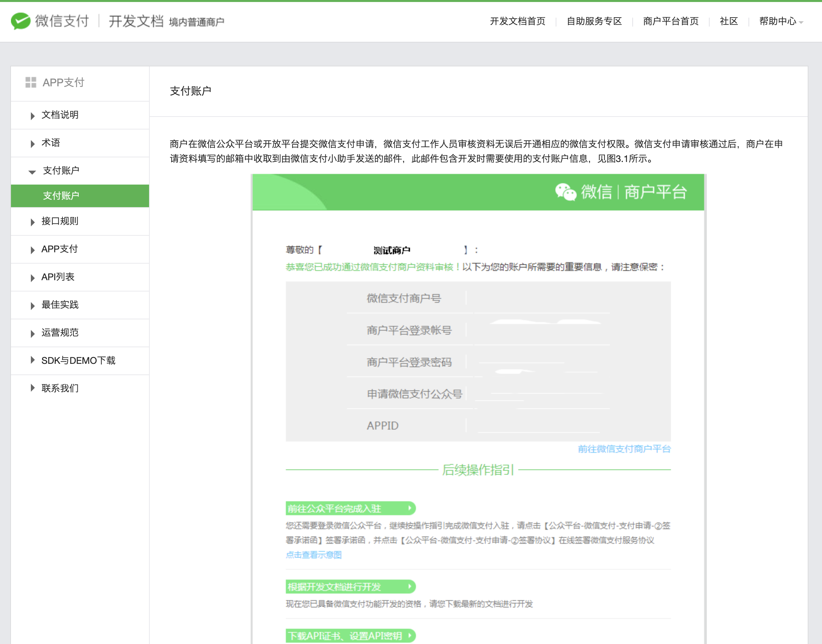Click arrow on 下载API证书、设置API密钥 button
This screenshot has height=644, width=822.
pos(409,635)
